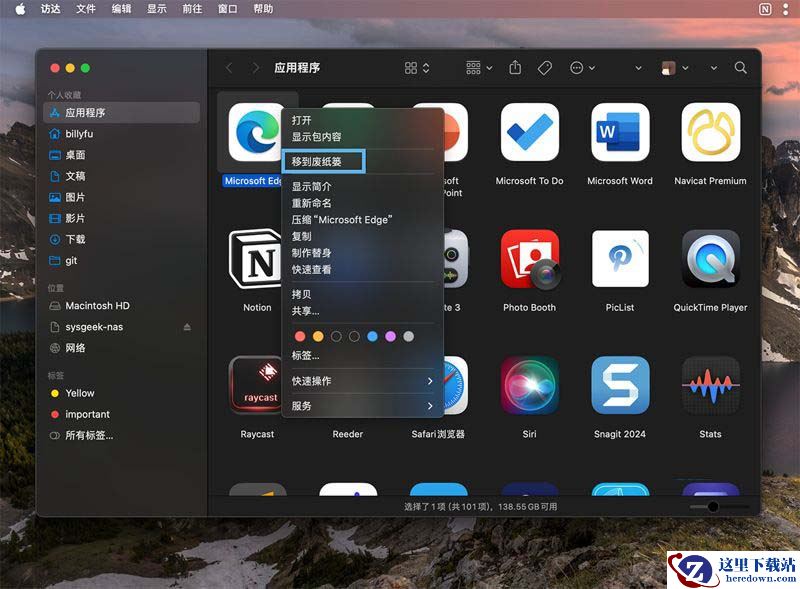Open the more actions ellipsis dropdown
Viewport: 800px width, 589px height.
tap(582, 68)
